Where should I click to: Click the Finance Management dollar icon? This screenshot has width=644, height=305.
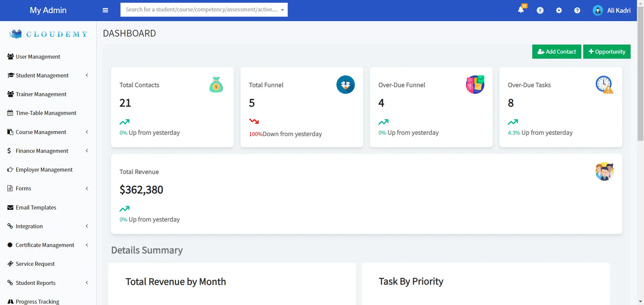pyautogui.click(x=9, y=150)
